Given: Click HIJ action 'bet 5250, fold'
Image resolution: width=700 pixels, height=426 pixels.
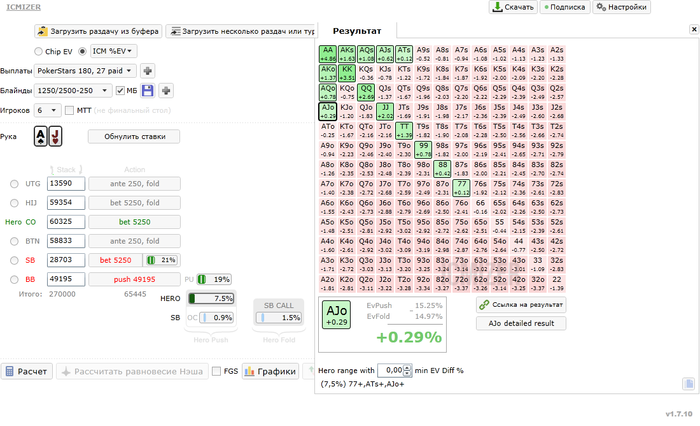Looking at the screenshot, I should 134,203.
